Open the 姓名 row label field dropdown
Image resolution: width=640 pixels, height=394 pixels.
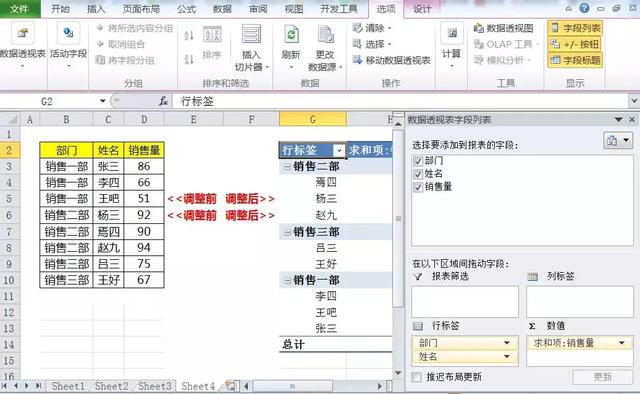point(507,356)
